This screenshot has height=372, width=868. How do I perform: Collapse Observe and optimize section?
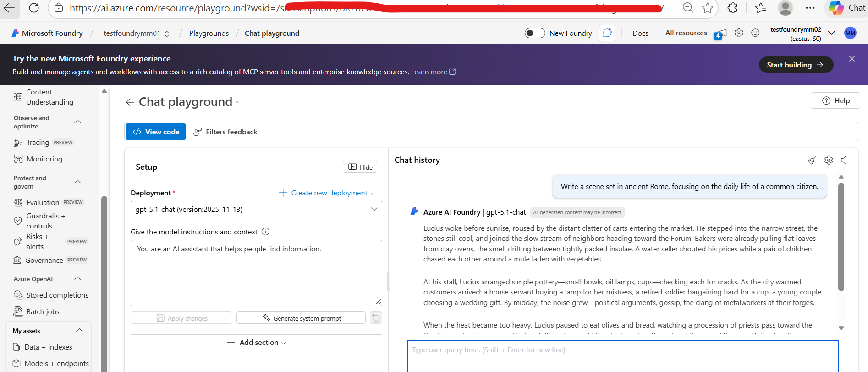77,122
